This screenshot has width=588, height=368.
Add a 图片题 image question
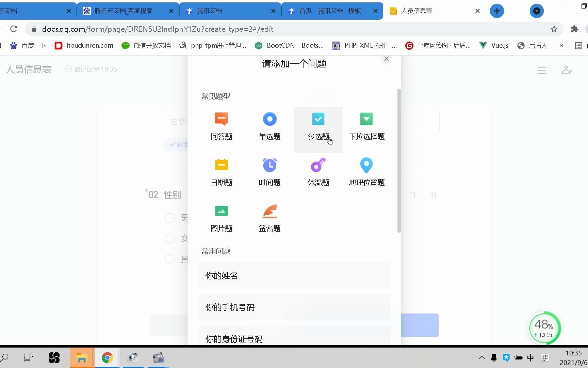(221, 218)
